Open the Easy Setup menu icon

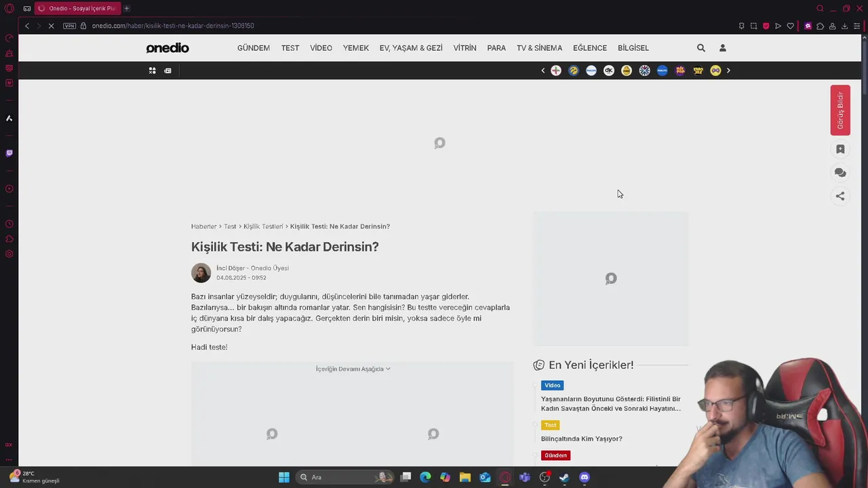click(856, 26)
